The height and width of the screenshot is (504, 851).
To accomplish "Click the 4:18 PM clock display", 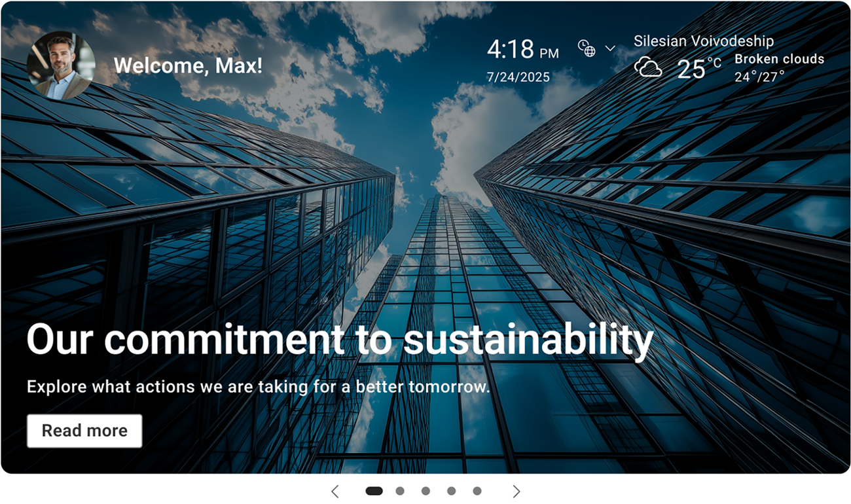I will 522,50.
